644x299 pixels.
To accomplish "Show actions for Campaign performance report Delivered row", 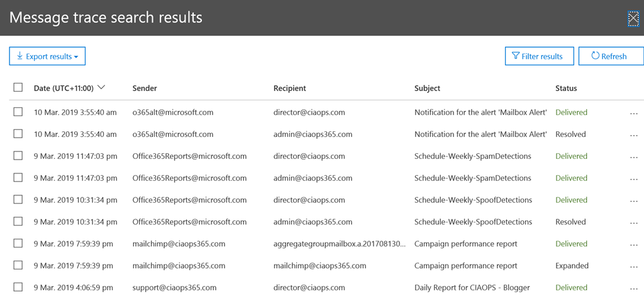I will tap(633, 244).
